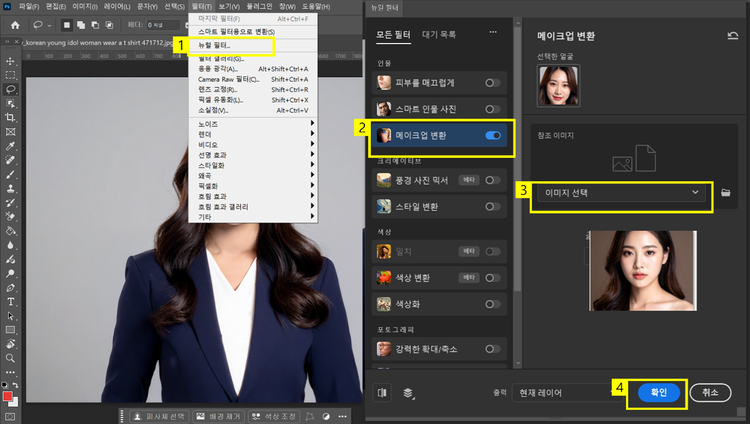Click the 확인 button
Image resolution: width=750 pixels, height=424 pixels.
tap(659, 392)
